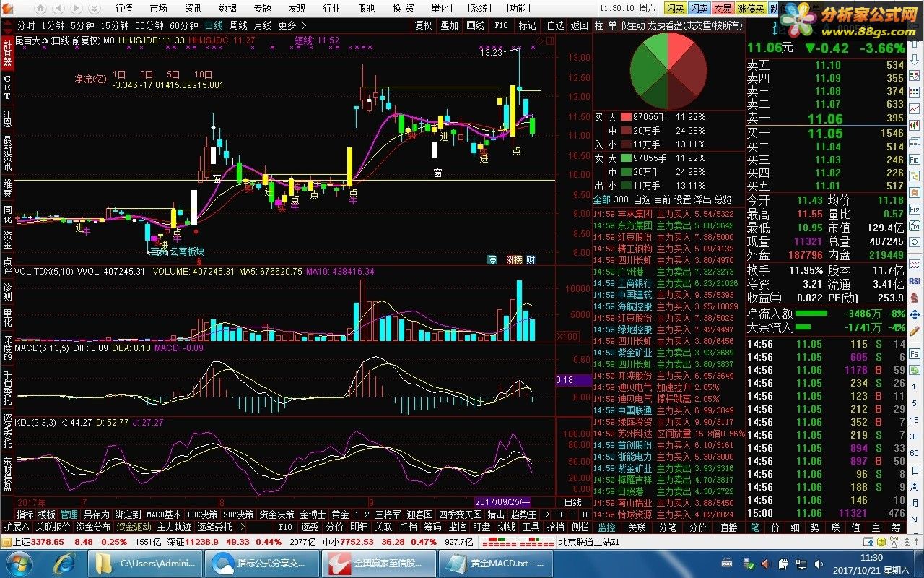Select the 1分钟 timeframe
This screenshot has width=924, height=578.
53,25
